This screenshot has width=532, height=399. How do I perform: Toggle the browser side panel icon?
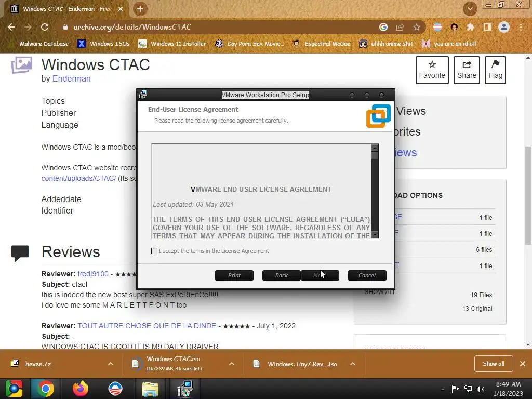click(487, 27)
